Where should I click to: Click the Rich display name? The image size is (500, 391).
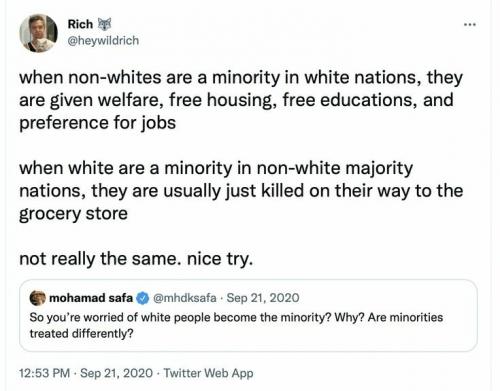[x=80, y=24]
